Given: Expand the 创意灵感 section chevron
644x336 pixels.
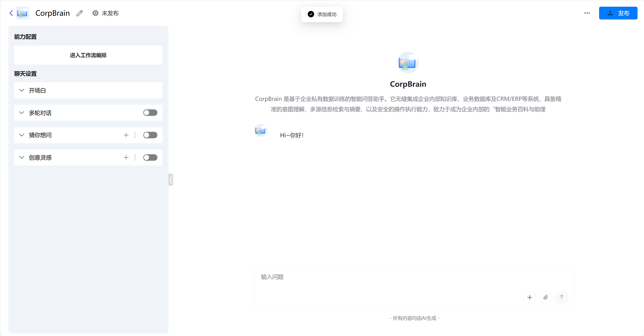Looking at the screenshot, I should pyautogui.click(x=22, y=157).
